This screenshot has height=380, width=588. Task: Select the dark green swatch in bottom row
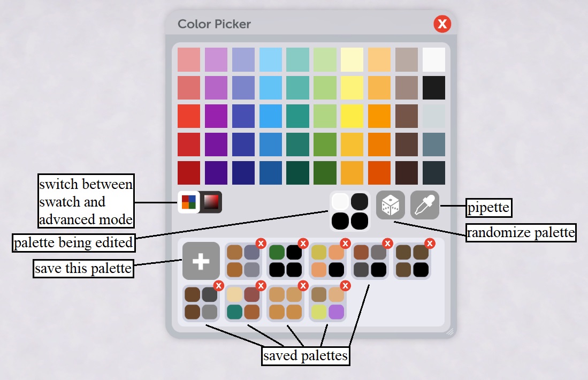coord(325,172)
